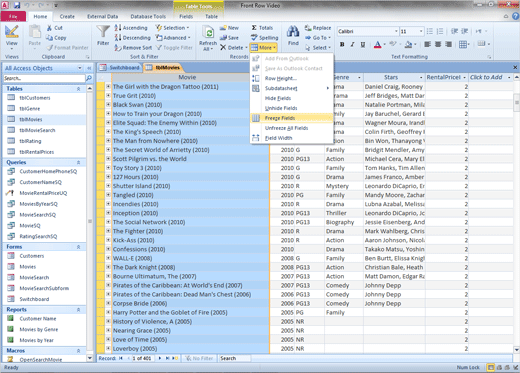Open the background fill color picker
The width and height of the screenshot is (520, 373).
point(410,44)
